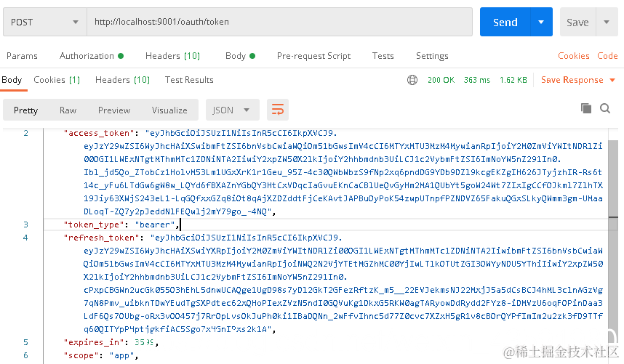This screenshot has height=364, width=624.
Task: Click the 363 ms response time
Action: pyautogui.click(x=477, y=80)
